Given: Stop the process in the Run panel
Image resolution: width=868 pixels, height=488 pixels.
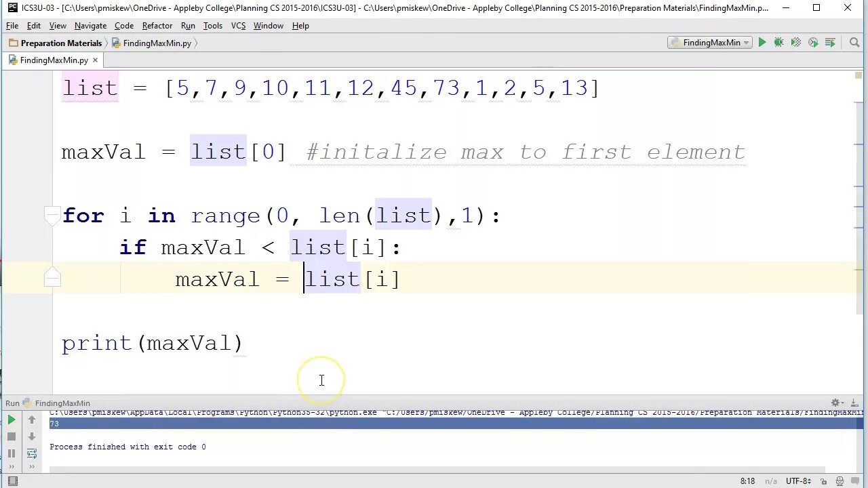Looking at the screenshot, I should 12,437.
